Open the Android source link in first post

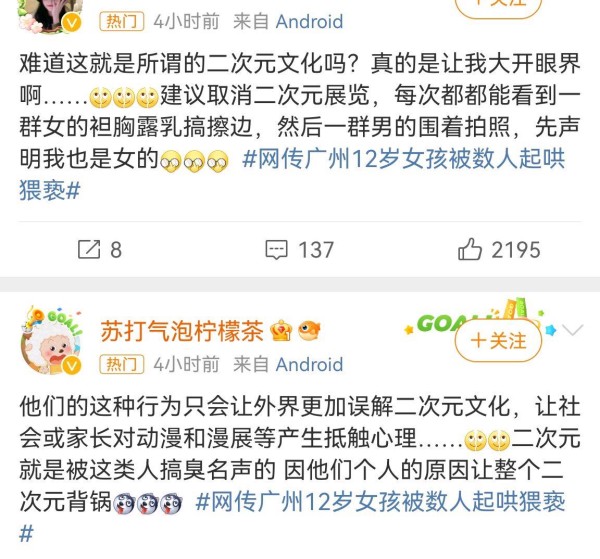pos(309,21)
